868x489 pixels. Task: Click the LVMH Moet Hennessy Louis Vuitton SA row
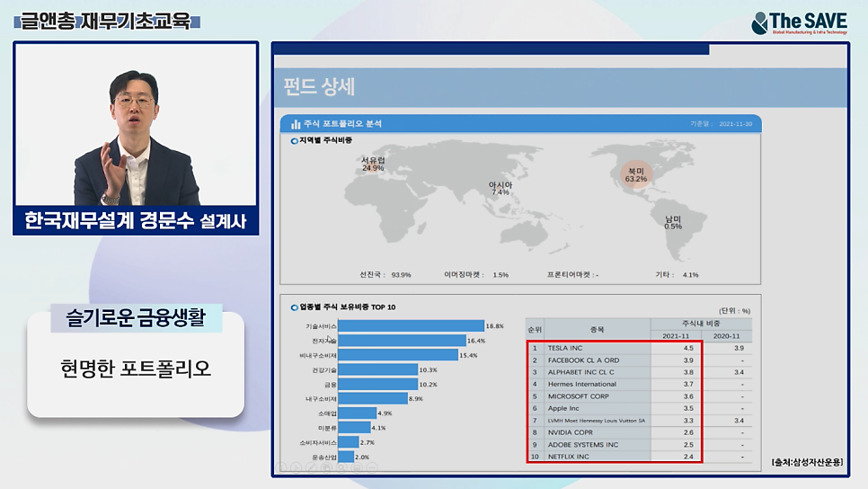(x=639, y=421)
